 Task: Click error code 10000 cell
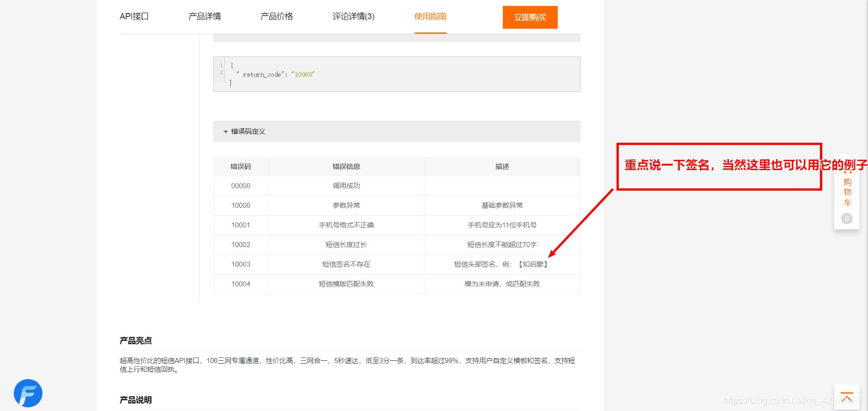pos(241,205)
